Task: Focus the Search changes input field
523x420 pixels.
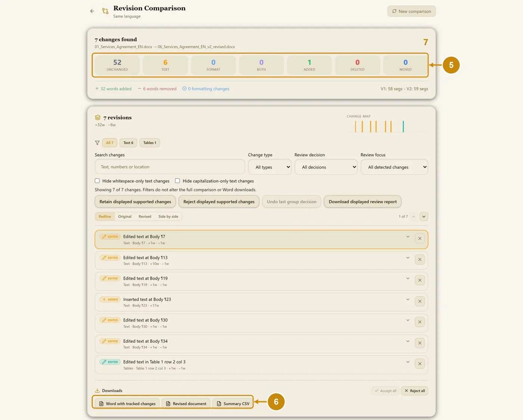Action: tap(170, 167)
